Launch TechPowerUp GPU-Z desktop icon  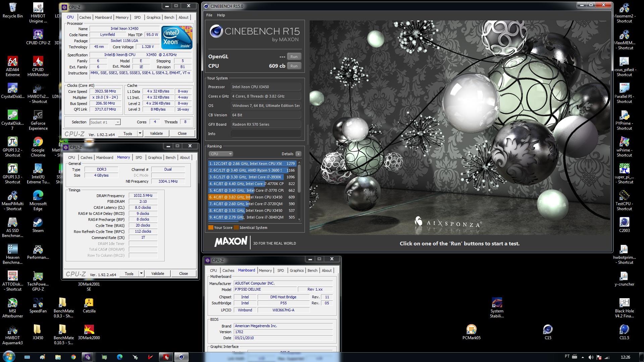[x=38, y=281]
